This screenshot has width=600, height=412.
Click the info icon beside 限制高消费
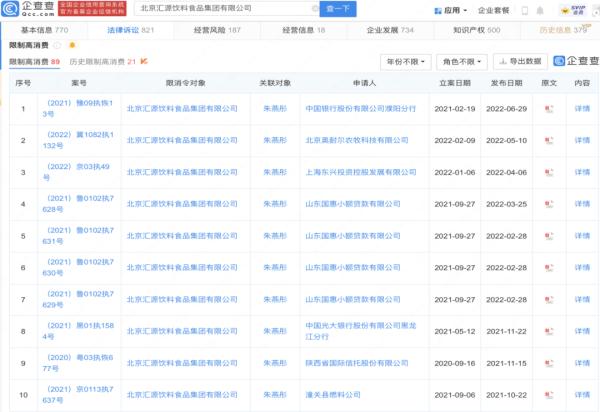click(x=57, y=45)
